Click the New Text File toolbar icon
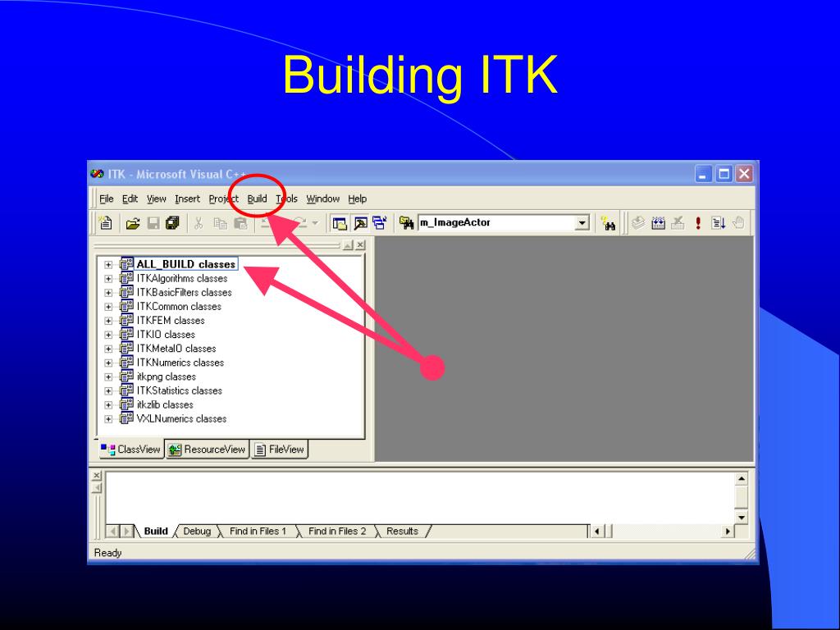840x630 pixels. (x=106, y=223)
